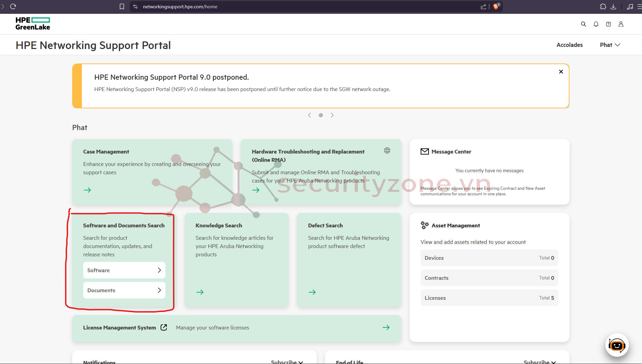Click the search magnifier icon in header
642x364 pixels.
(x=583, y=24)
